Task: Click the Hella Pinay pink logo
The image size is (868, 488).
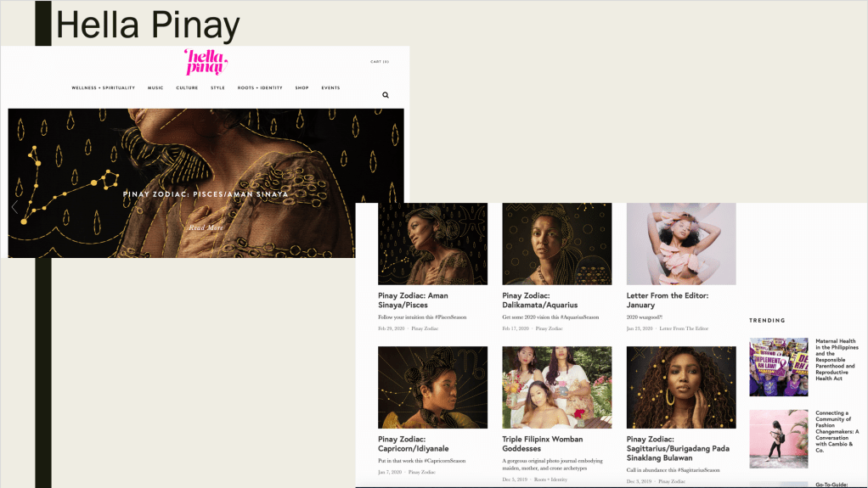Action: [206, 63]
